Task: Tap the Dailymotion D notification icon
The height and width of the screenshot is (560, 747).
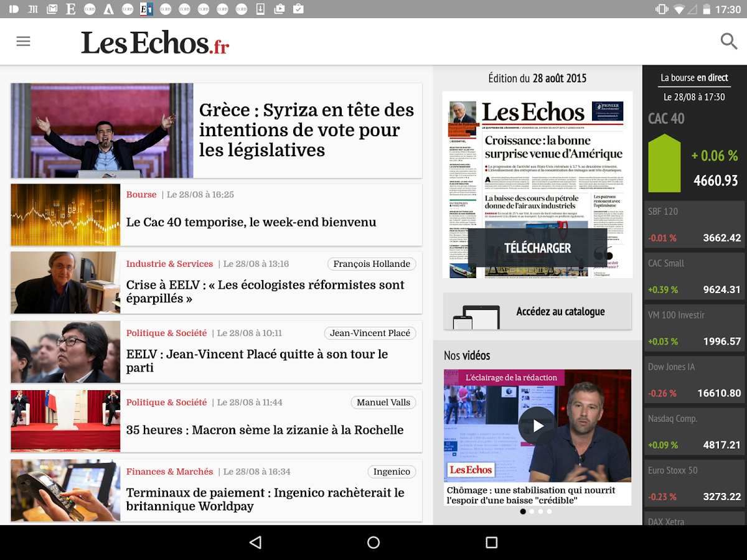Action: click(14, 9)
